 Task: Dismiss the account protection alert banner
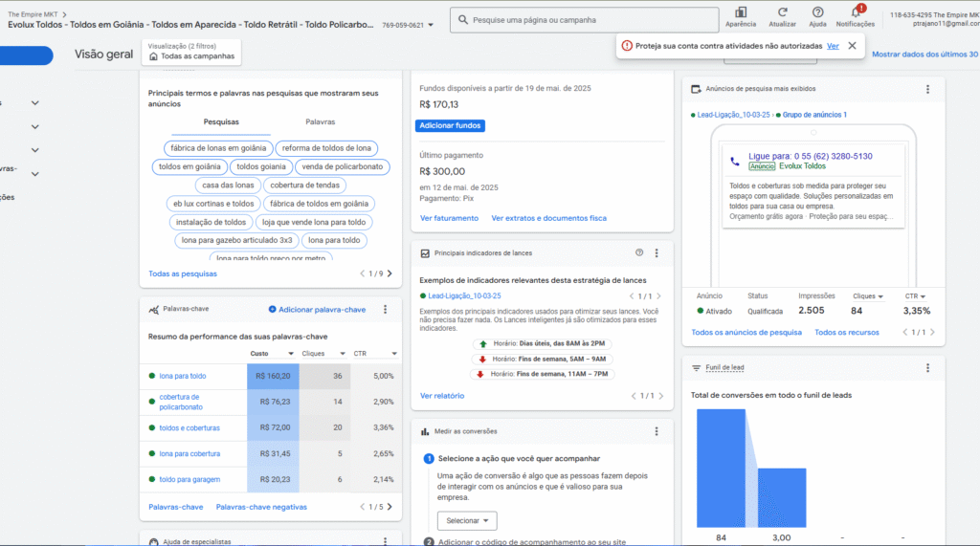pos(852,45)
